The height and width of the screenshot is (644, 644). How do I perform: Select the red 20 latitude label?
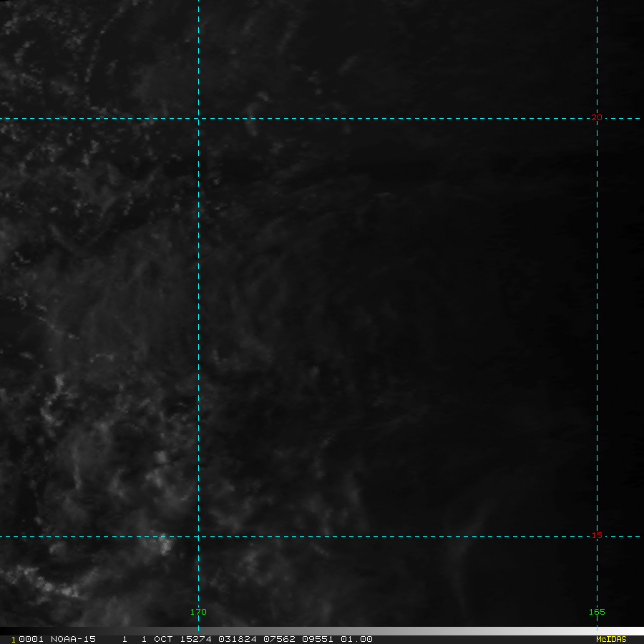pyautogui.click(x=597, y=117)
